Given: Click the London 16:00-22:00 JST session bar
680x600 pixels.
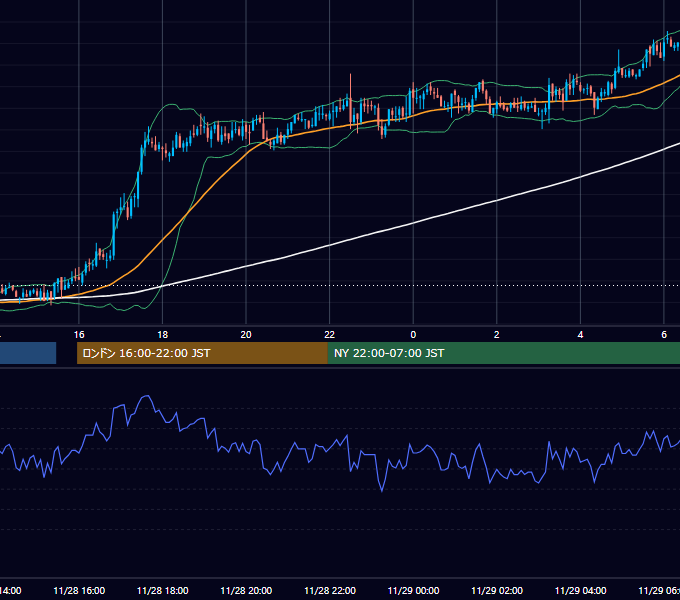Looking at the screenshot, I should (202, 353).
